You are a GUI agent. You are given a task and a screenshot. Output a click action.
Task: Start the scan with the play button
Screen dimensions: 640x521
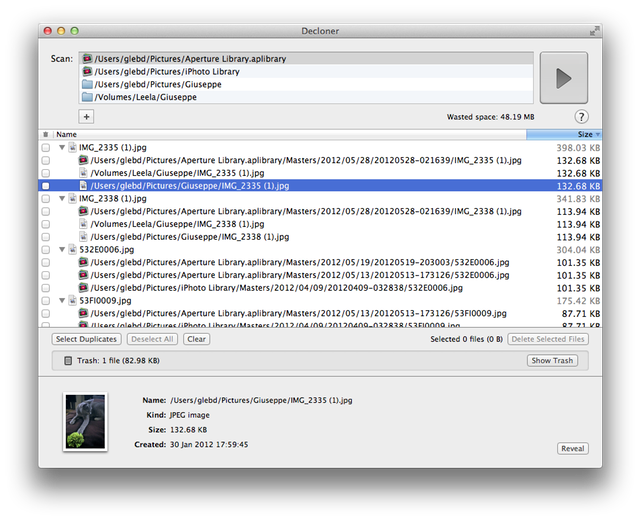[x=565, y=78]
